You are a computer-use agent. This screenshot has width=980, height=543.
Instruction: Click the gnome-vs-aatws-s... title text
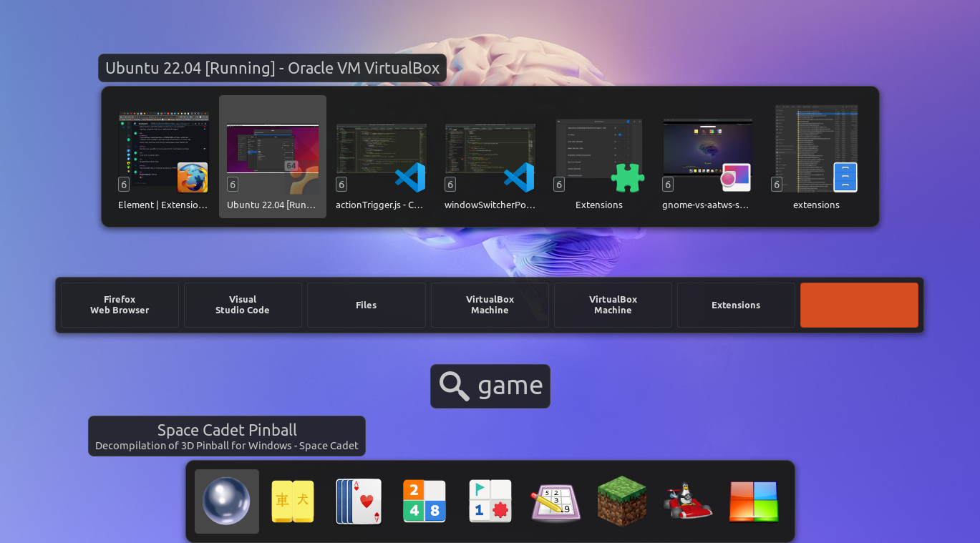point(706,205)
